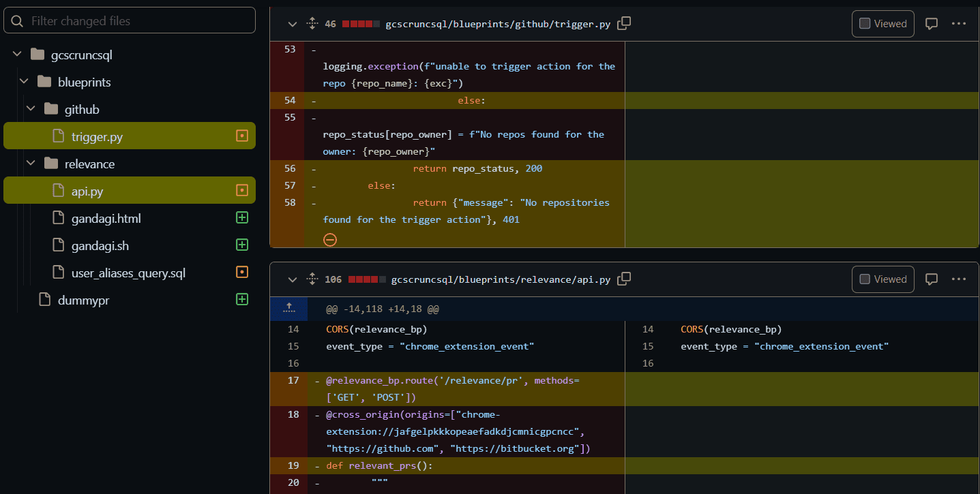Screen dimensions: 980x494
Task: Click the collapsed-lines indicator below line 58
Action: pyautogui.click(x=330, y=239)
